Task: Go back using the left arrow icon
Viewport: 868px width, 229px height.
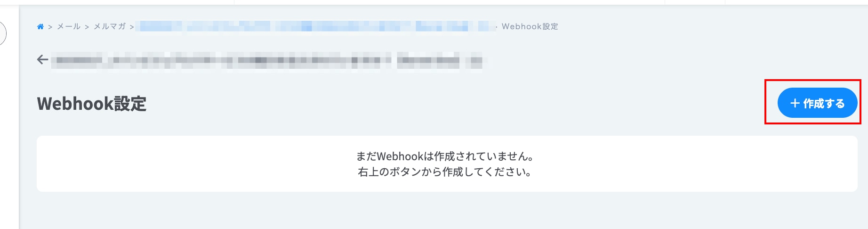Action: point(42,60)
